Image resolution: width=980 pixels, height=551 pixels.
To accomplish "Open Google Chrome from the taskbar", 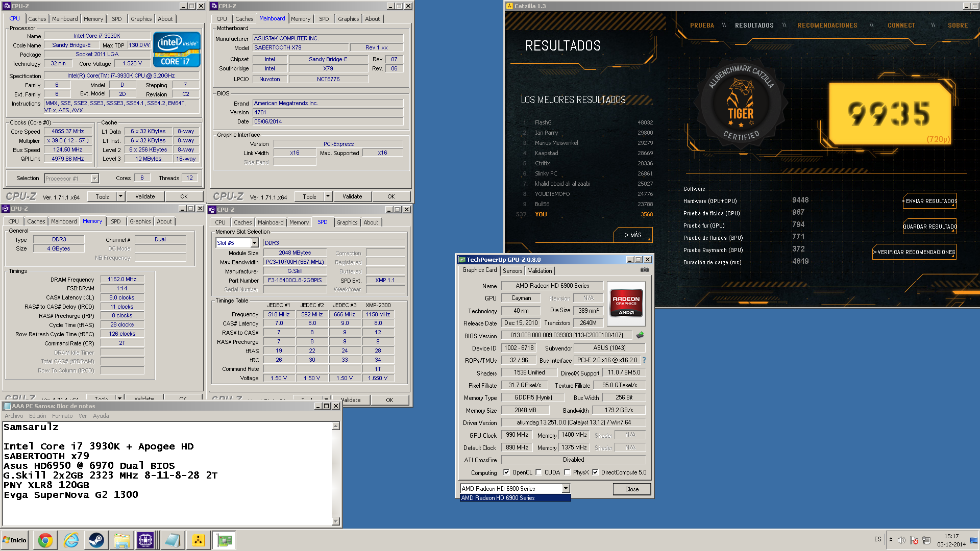I will click(45, 540).
